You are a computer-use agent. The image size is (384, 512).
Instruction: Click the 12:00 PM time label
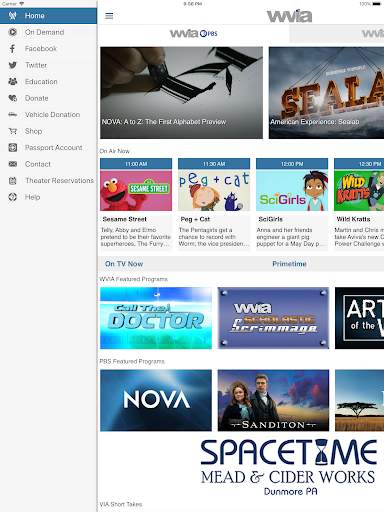point(292,164)
